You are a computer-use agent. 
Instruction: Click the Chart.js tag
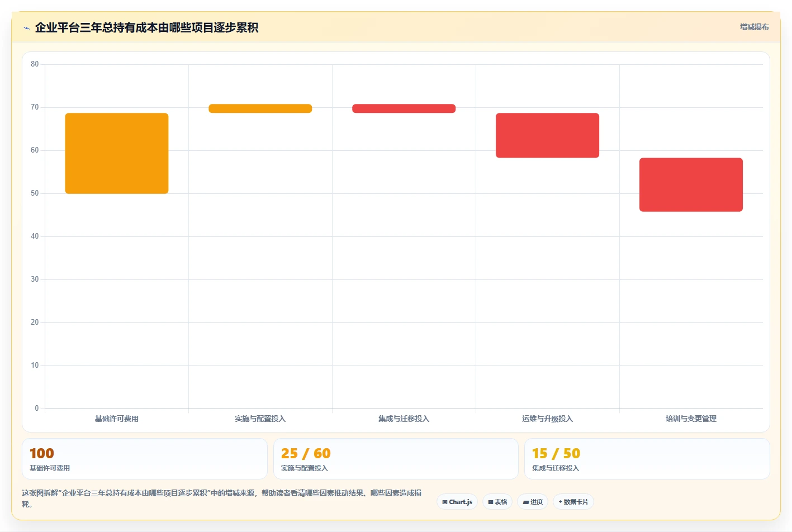pyautogui.click(x=457, y=502)
